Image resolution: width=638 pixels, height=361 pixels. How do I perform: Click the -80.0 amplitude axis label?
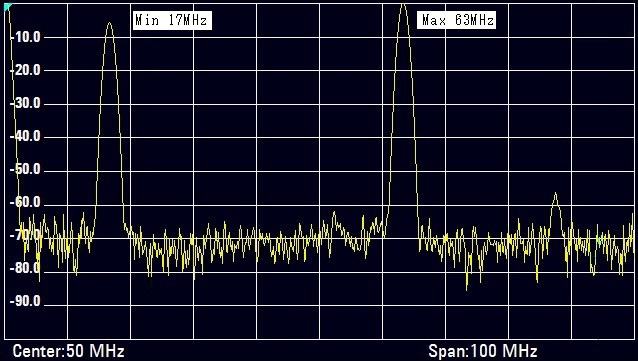click(x=25, y=268)
